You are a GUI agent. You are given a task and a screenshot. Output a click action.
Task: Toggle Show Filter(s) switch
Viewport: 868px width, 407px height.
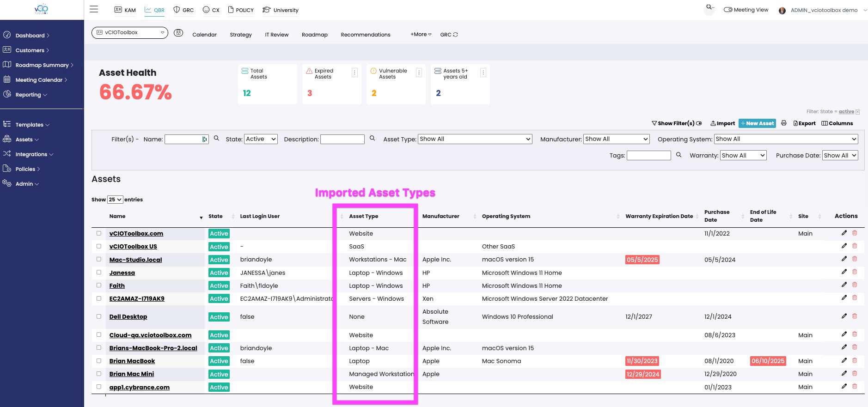(699, 123)
